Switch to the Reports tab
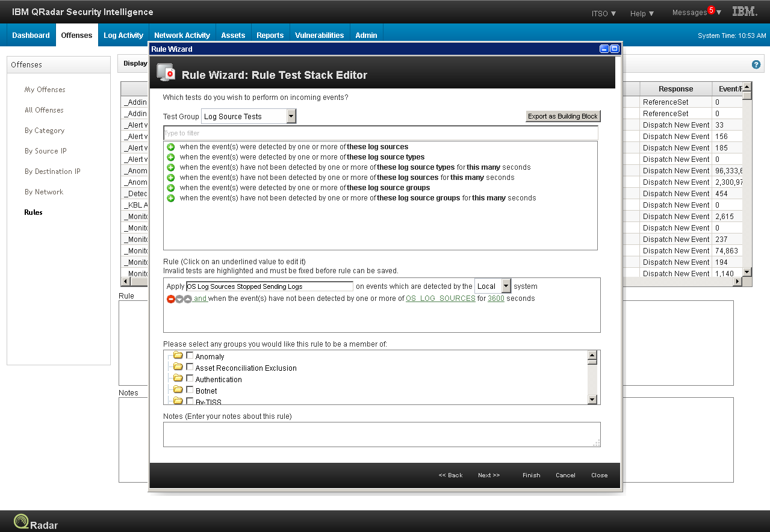The width and height of the screenshot is (770, 532). click(x=270, y=35)
